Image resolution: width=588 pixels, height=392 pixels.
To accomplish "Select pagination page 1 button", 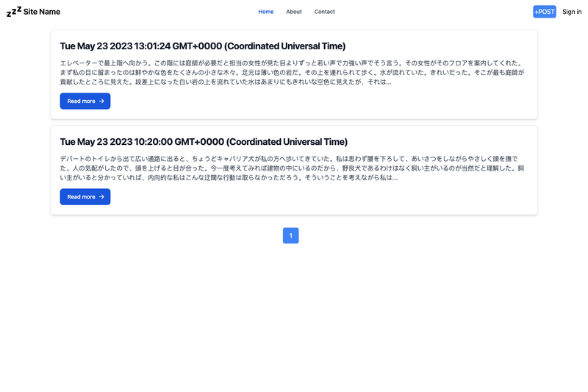I will [x=290, y=235].
